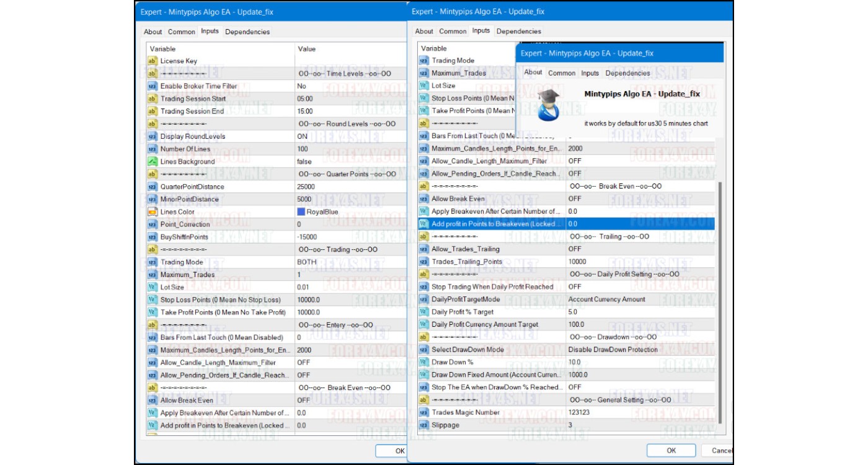Switch to Common tab in the leftmost window
This screenshot has height=465, width=868.
tap(182, 32)
